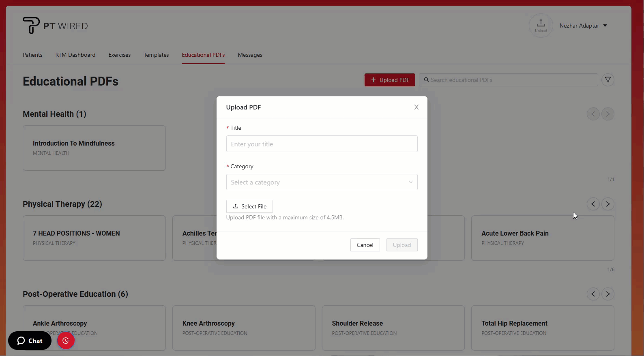Click the 1/6 page indicator
The image size is (644, 356).
pyautogui.click(x=611, y=269)
